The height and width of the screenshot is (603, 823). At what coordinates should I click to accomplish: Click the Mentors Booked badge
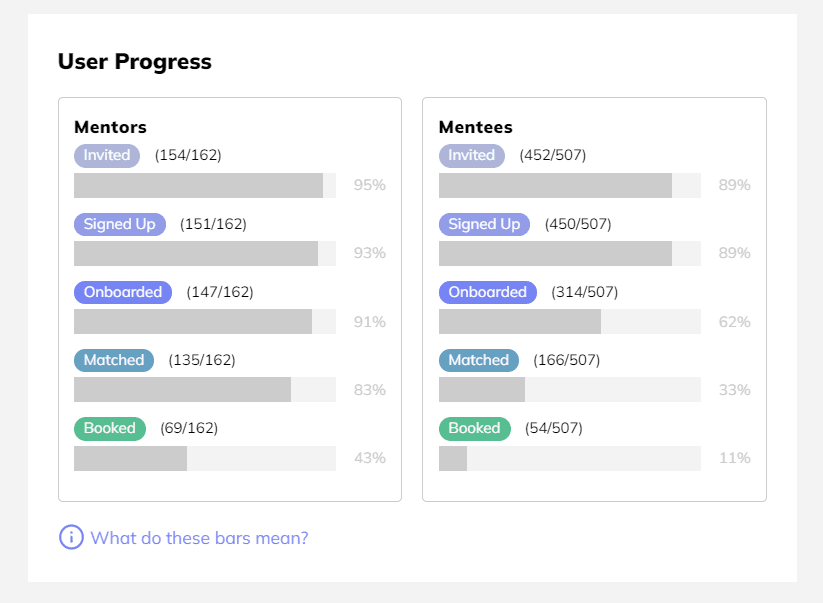(x=110, y=428)
